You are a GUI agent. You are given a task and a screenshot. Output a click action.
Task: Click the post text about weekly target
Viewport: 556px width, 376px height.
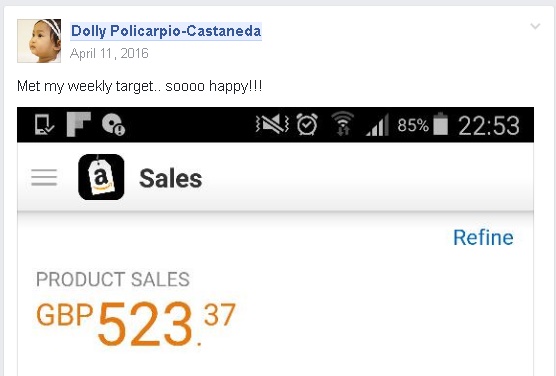[140, 86]
